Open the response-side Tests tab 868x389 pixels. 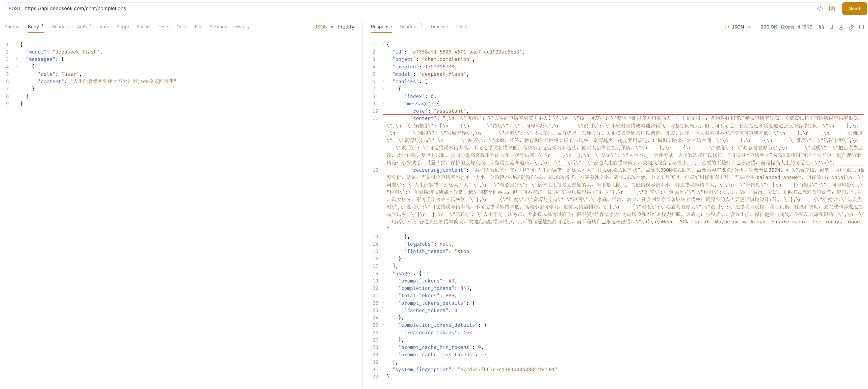461,27
